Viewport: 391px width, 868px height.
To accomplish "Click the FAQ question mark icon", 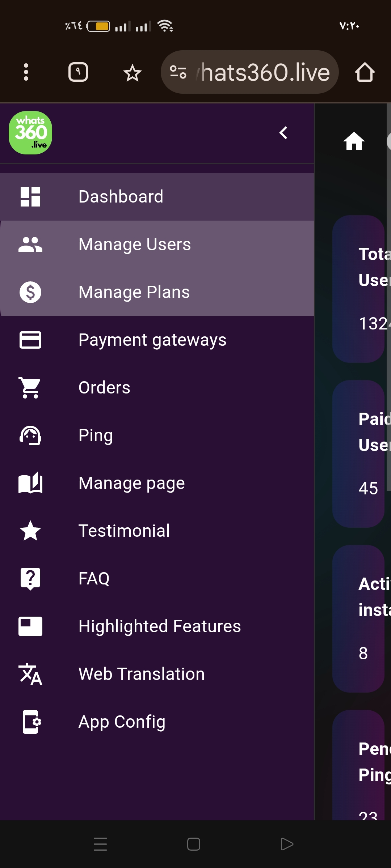I will coord(30,579).
